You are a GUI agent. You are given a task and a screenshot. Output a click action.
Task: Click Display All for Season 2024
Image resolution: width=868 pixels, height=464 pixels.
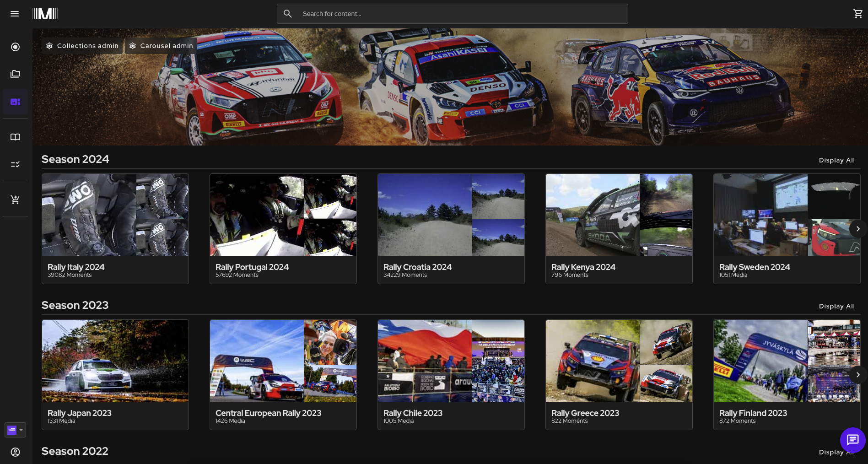[x=837, y=160]
